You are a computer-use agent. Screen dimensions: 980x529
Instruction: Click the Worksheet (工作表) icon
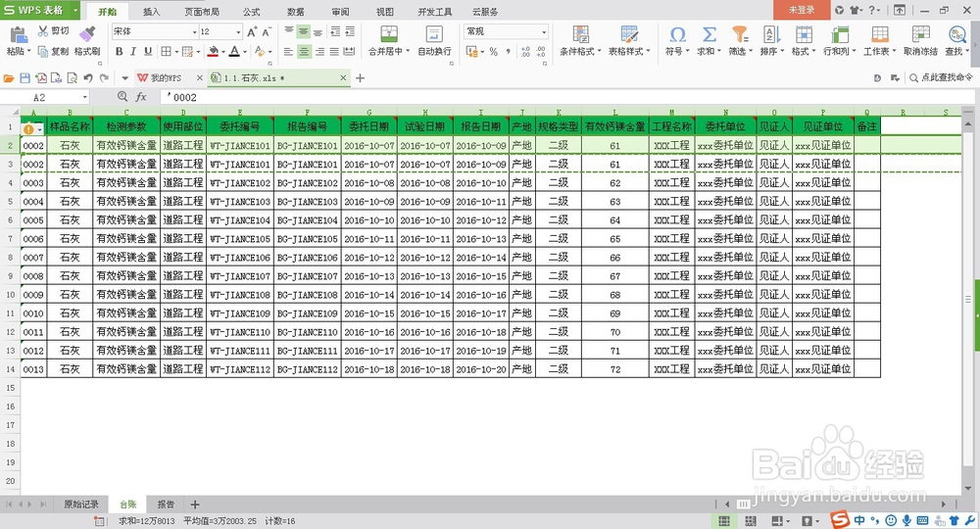[x=880, y=33]
